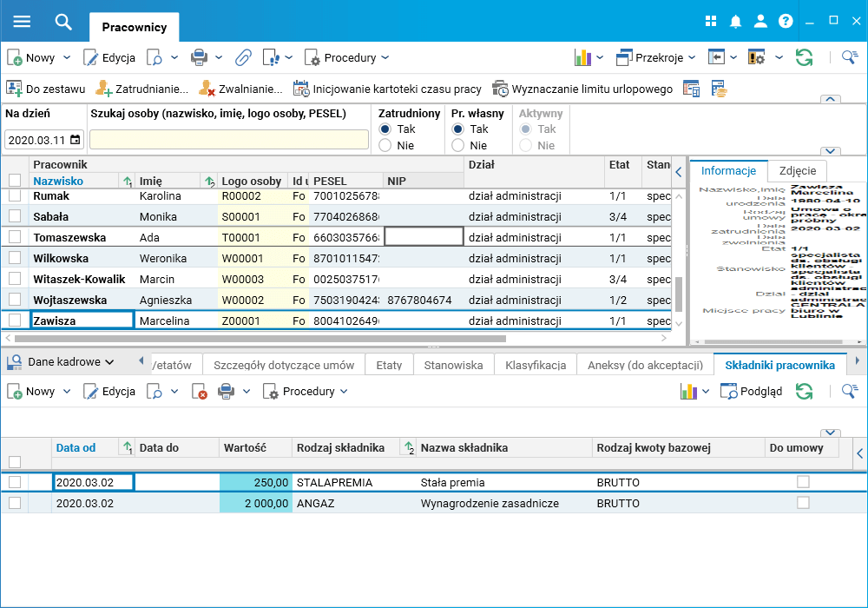The image size is (868, 608).
Task: Select 'Nie' radio under Pr. własny
Action: (458, 146)
